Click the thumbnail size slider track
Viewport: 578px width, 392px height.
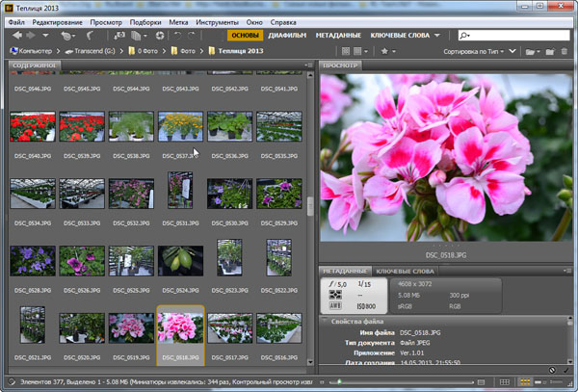coord(401,382)
